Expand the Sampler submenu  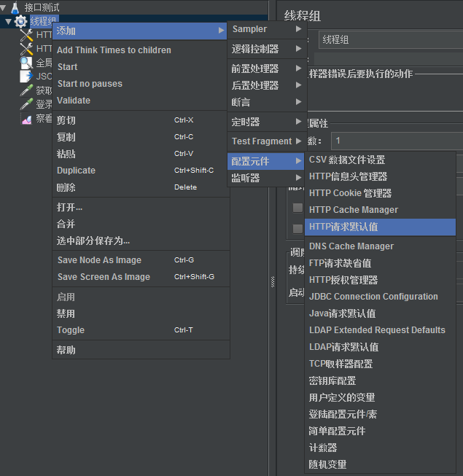(267, 29)
